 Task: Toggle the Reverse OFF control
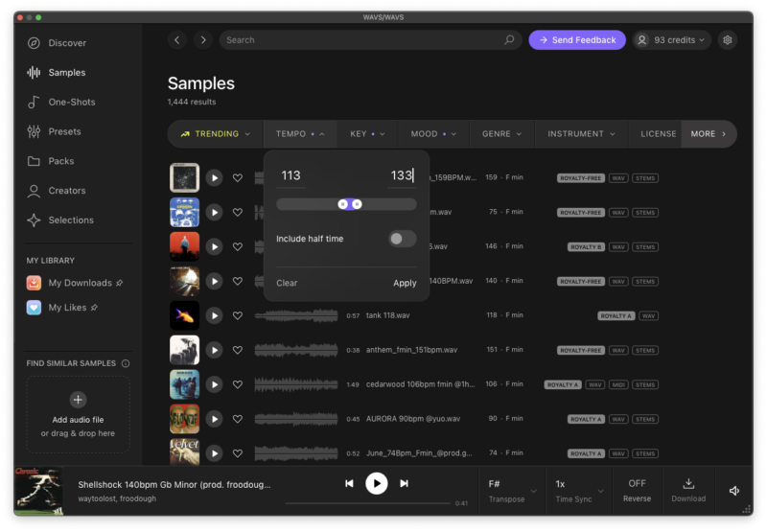[637, 490]
